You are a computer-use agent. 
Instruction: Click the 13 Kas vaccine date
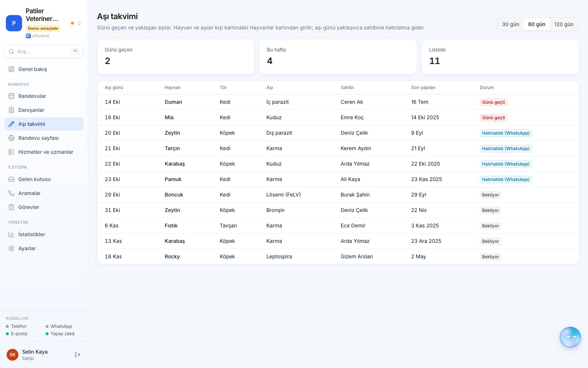tap(113, 241)
